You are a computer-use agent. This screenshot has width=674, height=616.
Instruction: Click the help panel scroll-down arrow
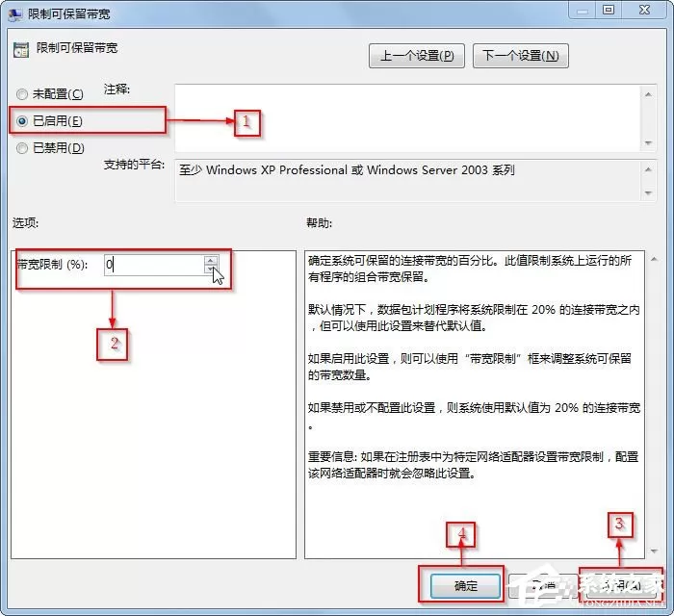[654, 551]
